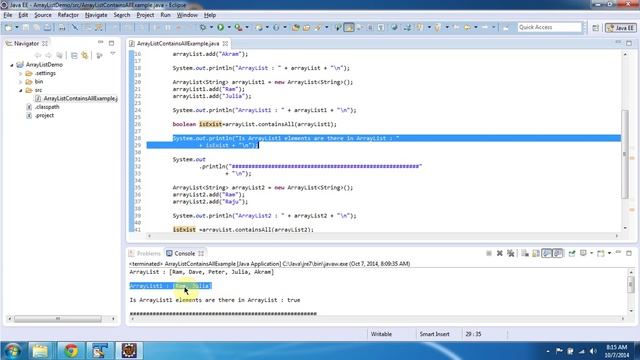Viewport: 640px width, 360px height.
Task: Switch to Java EE perspective
Action: [621, 28]
